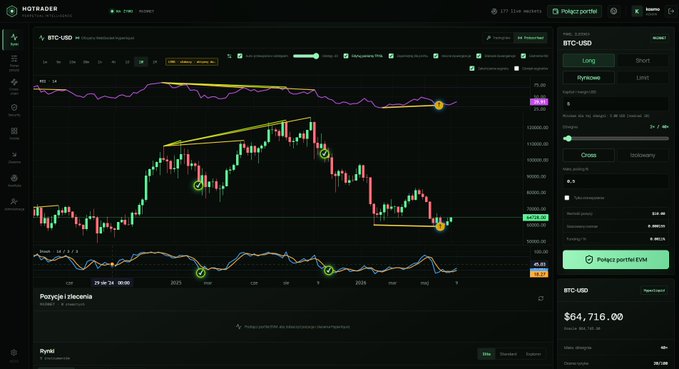Click the logout arrow icon next to kosmo
The width and height of the screenshot is (679, 369).
pyautogui.click(x=670, y=11)
